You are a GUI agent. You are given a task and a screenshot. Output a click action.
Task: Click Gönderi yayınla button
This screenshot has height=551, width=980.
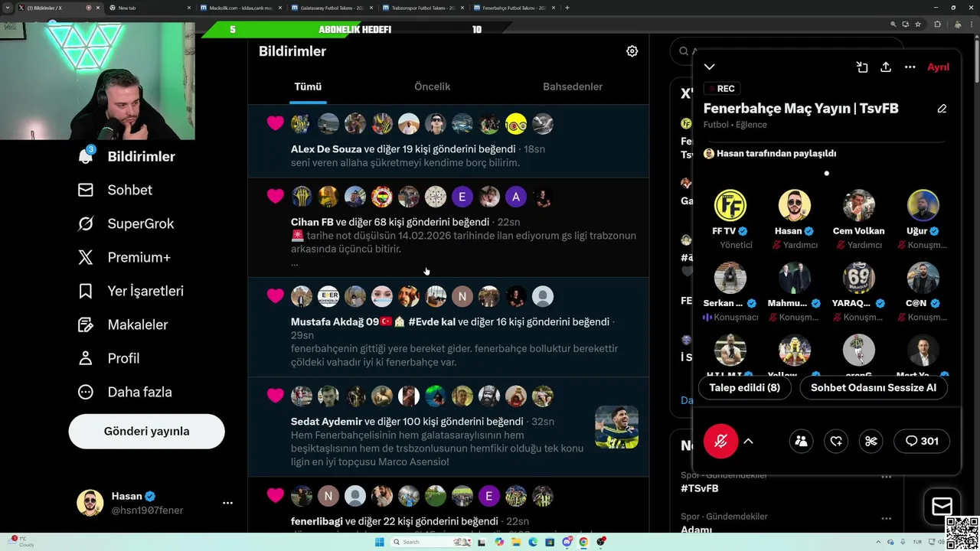click(146, 432)
